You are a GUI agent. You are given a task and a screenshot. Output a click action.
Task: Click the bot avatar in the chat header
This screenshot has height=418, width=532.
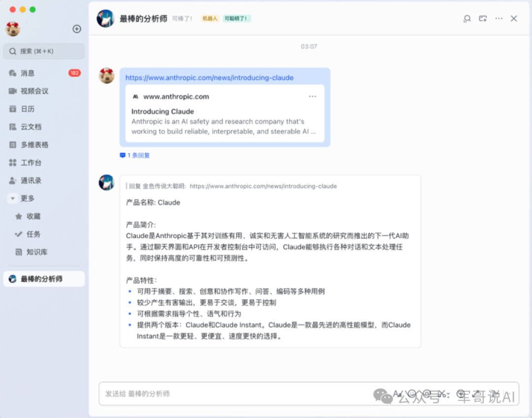click(105, 18)
